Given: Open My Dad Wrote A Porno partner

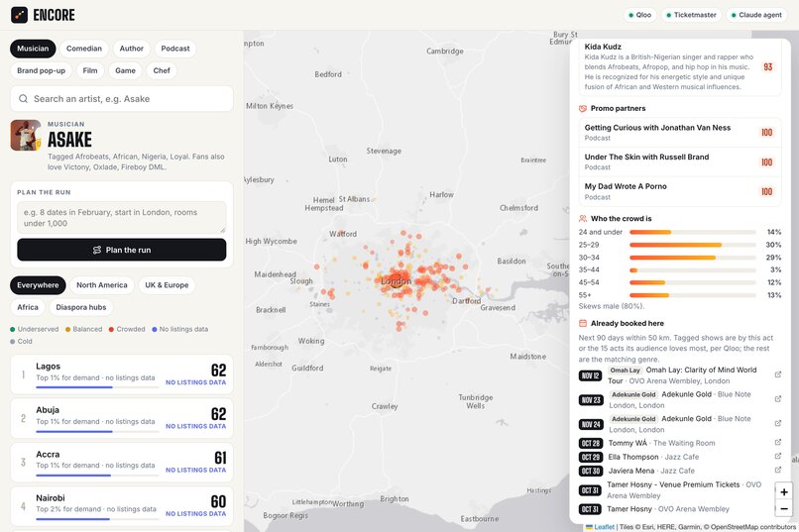Looking at the screenshot, I should pos(680,191).
